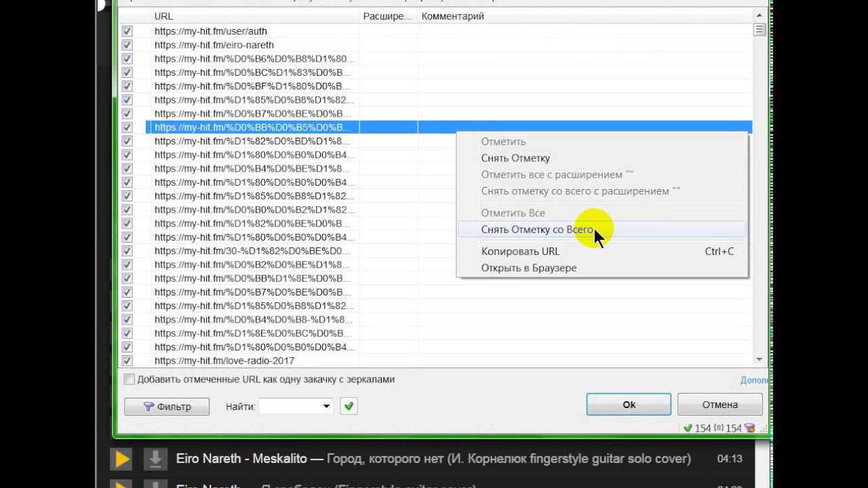Sort by the Расшире... column header
Viewport: 868px width, 488px height.
388,16
